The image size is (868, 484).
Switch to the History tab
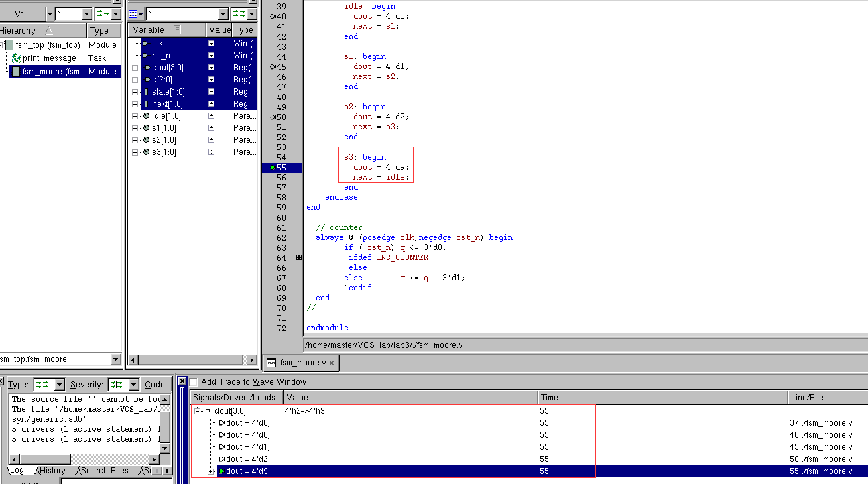(54, 471)
